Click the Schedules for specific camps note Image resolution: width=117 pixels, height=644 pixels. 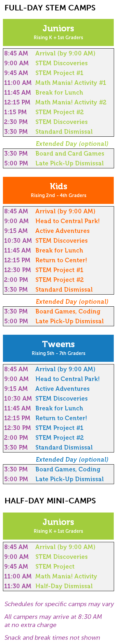coord(59,604)
